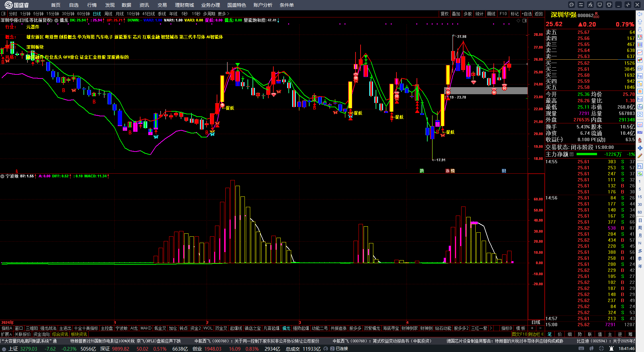Open the circle dropdown beside 宁波敢 indicator
The height and width of the screenshot is (352, 644).
pyautogui.click(x=3, y=176)
